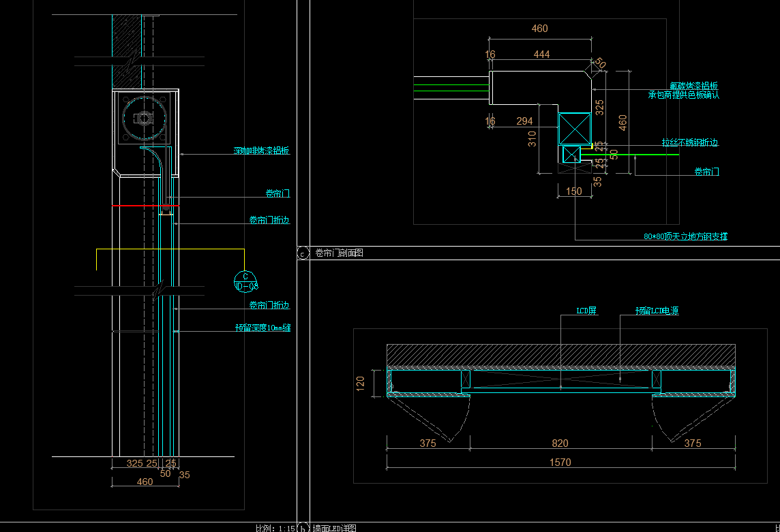Viewport: 780px width, 532px height.
Task: Select the roller shutter motor drum circle
Action: 144,119
